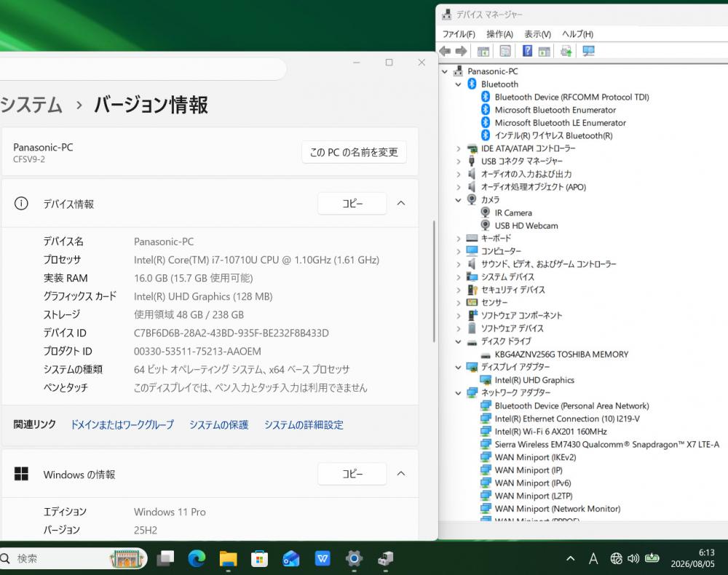Click the Forward arrow in Device Manager toolbar
The width and height of the screenshot is (728, 575).
pos(461,51)
